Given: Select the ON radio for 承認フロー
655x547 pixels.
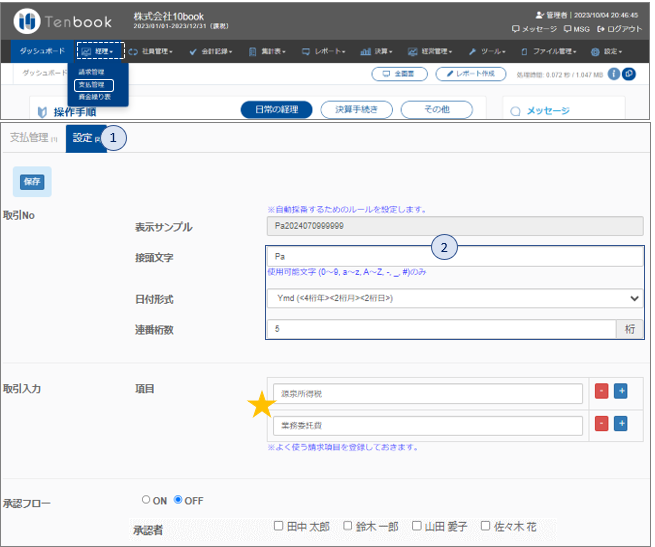Looking at the screenshot, I should pyautogui.click(x=146, y=499).
